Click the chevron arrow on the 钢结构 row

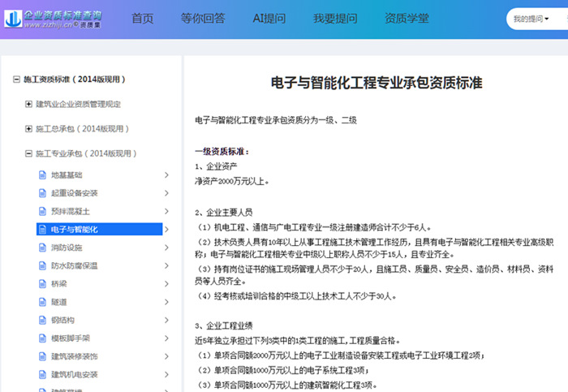[166, 320]
